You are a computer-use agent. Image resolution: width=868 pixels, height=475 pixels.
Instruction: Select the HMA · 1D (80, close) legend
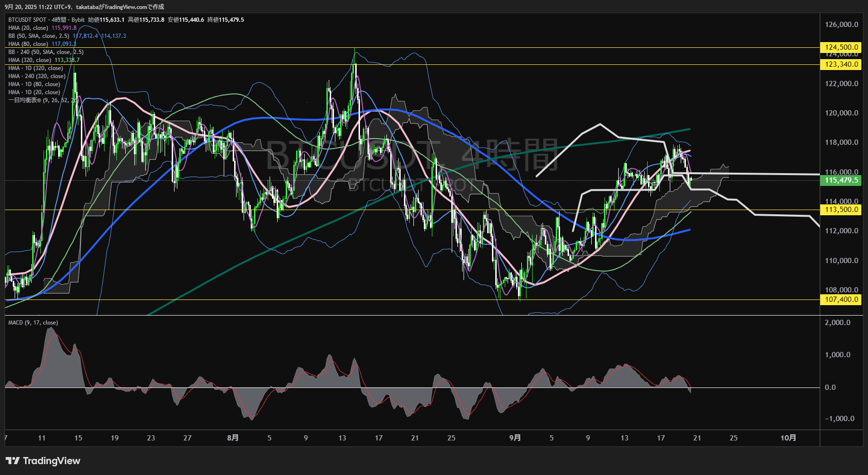(34, 84)
